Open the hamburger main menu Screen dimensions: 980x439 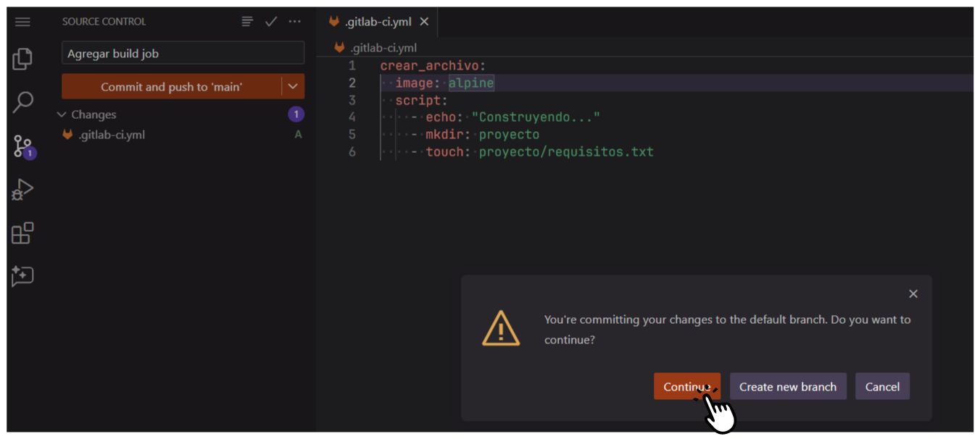click(22, 22)
